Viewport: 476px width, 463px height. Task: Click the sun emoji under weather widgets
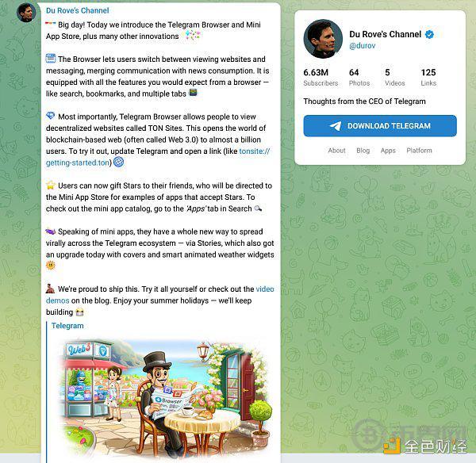(x=51, y=265)
